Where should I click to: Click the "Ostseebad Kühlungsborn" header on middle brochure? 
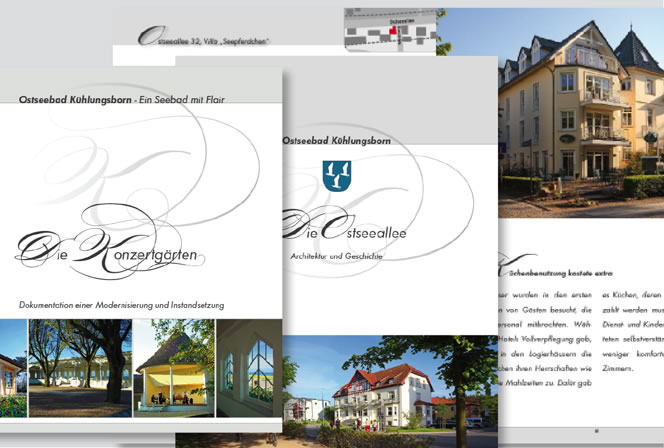tap(336, 141)
